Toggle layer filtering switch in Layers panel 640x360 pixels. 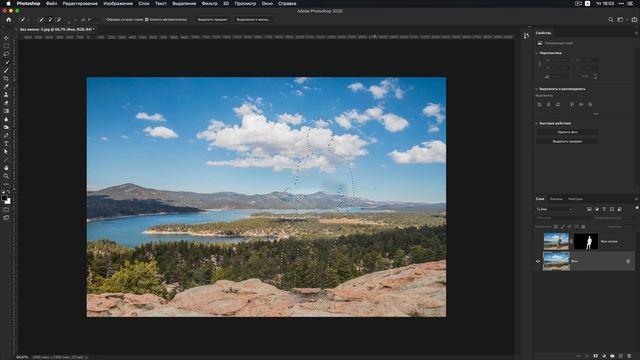point(637,209)
